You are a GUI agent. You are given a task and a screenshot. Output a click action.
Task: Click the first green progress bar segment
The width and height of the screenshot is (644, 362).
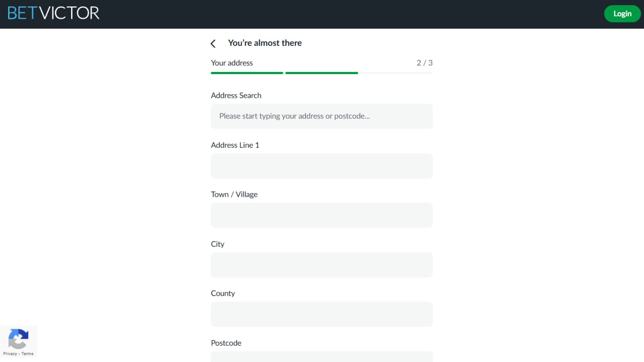(247, 73)
